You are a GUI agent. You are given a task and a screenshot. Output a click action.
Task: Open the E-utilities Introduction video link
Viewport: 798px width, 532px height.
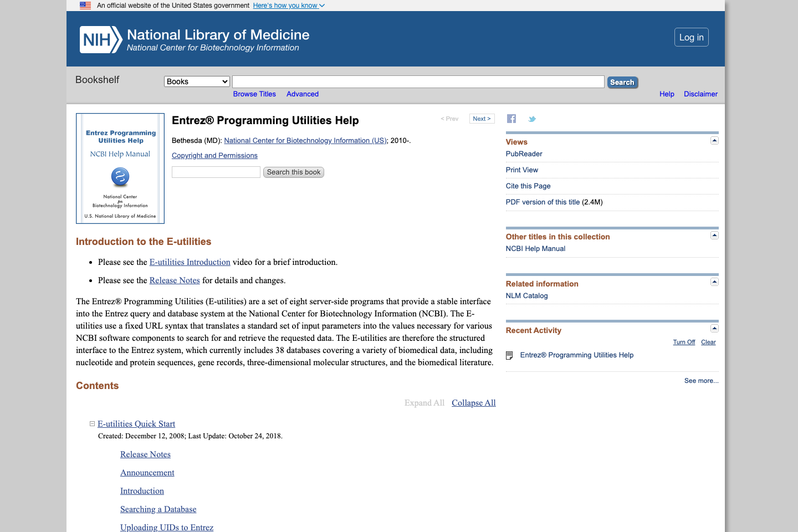coord(190,262)
